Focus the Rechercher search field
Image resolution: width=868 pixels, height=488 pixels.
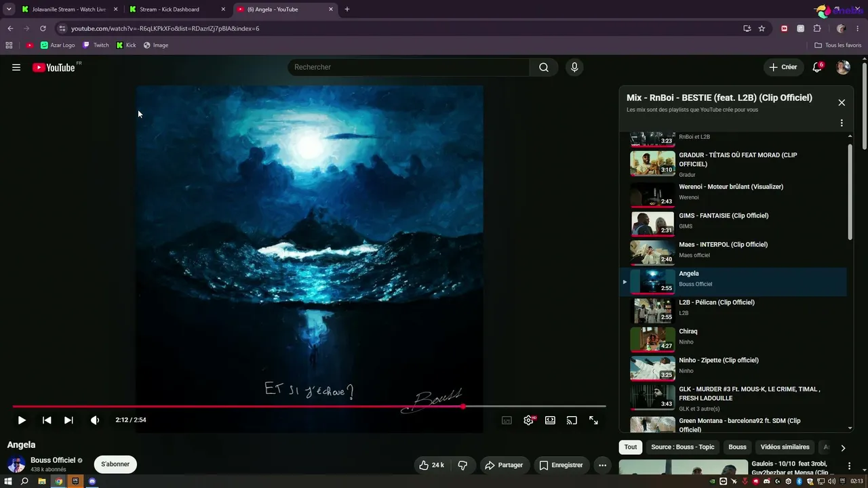tap(409, 67)
